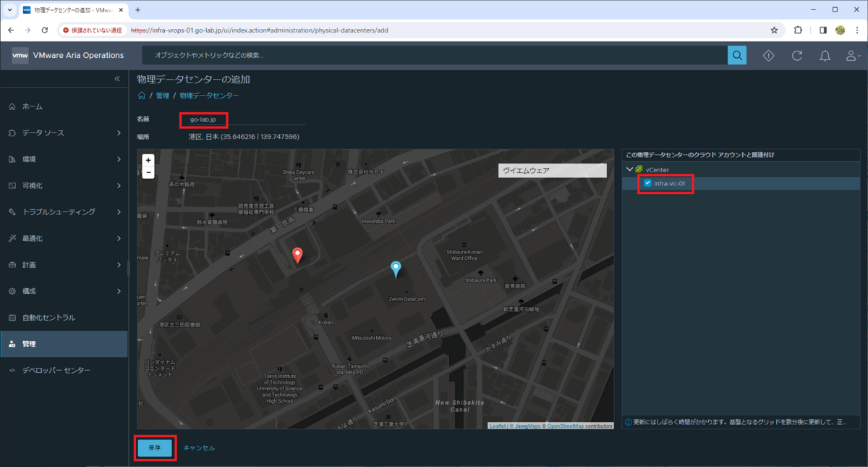Expand the 環境 menu chevron
This screenshot has height=467, width=868.
119,159
